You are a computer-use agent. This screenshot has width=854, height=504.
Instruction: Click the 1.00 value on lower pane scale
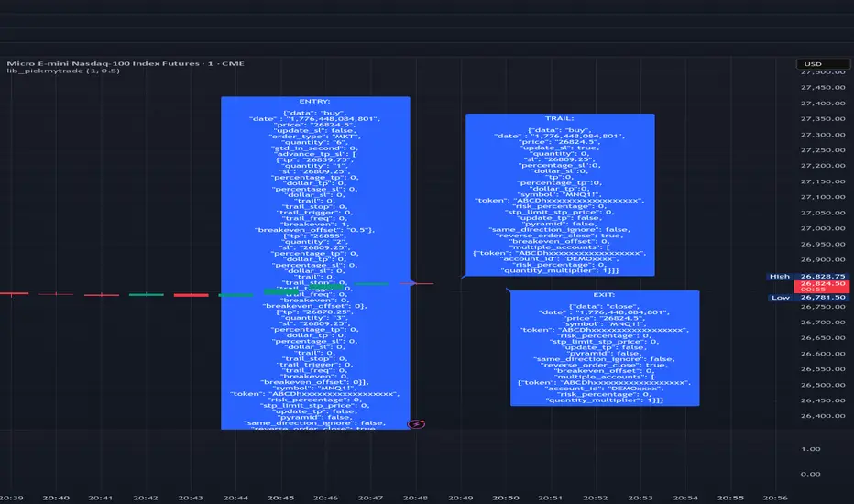pyautogui.click(x=810, y=449)
